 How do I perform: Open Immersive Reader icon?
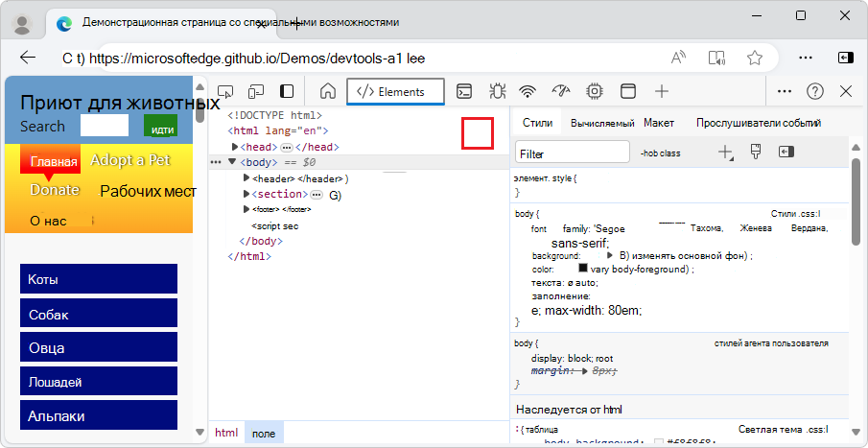[x=716, y=58]
